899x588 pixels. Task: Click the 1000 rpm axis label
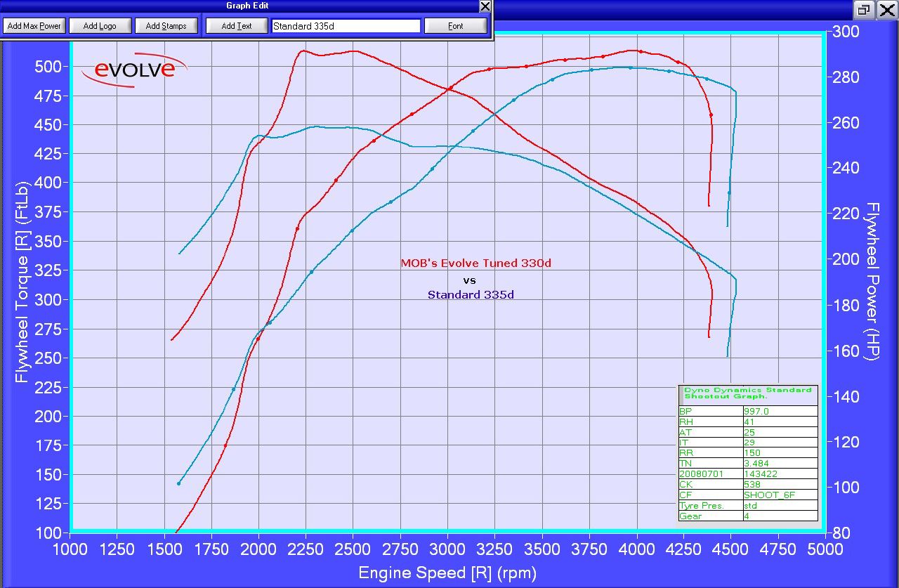70,548
